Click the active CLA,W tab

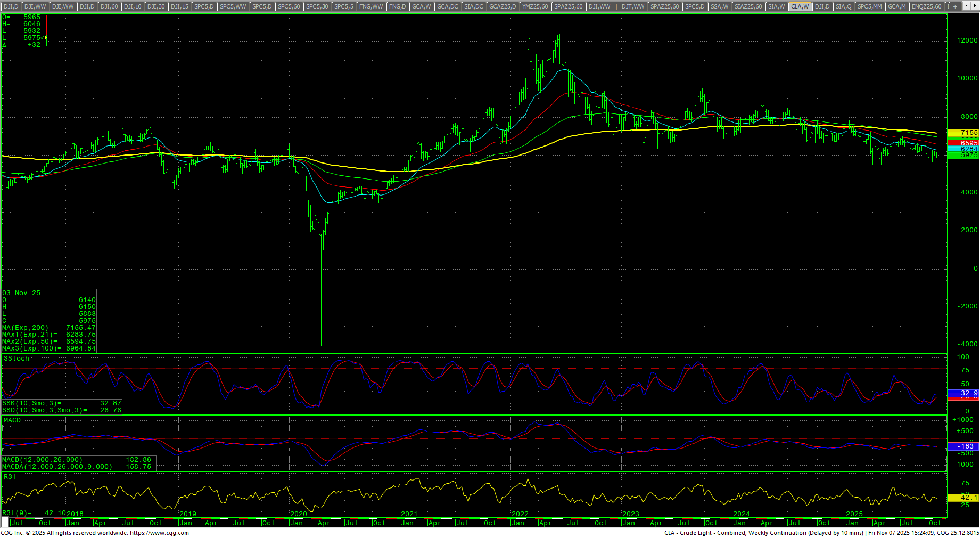click(800, 6)
